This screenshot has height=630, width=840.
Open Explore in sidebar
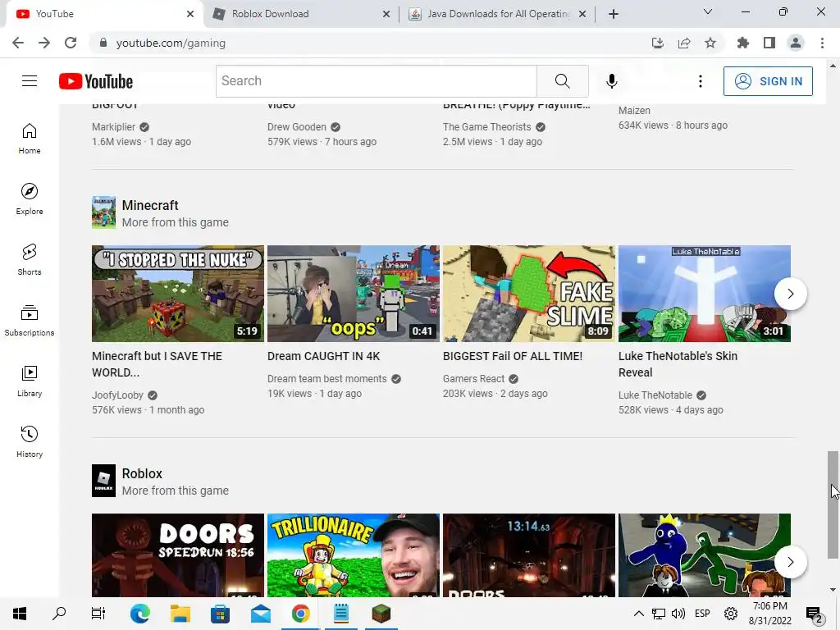(30, 199)
